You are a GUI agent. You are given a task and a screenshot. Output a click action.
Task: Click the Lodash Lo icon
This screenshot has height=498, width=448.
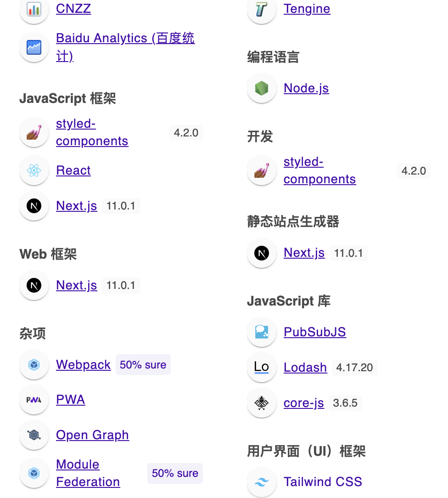[x=262, y=368]
